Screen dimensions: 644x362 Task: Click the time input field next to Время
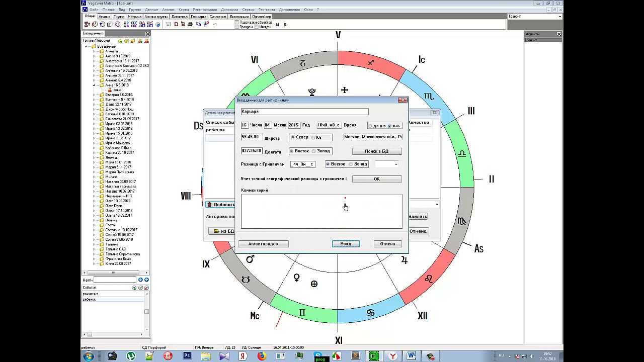point(329,125)
